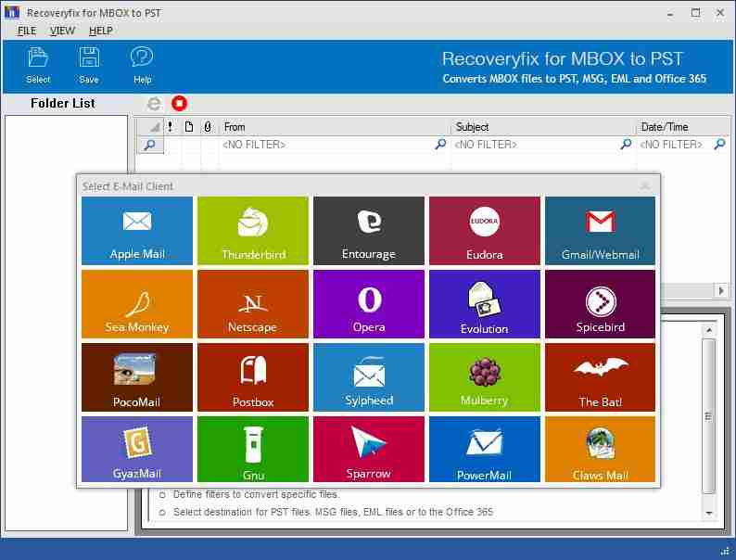Screen dimensions: 736x560
Task: Choose the Gnu mail tile
Action: click(x=253, y=450)
